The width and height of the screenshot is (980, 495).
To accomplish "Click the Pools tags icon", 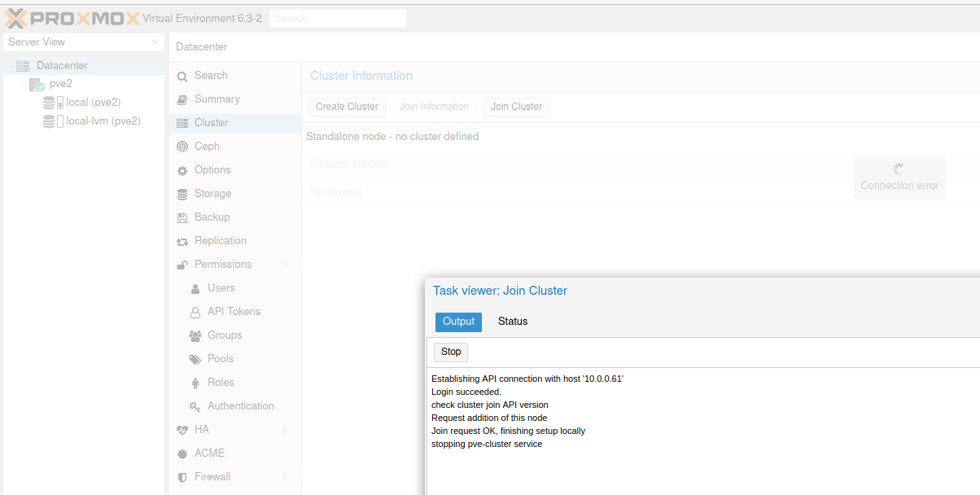I will [x=195, y=359].
